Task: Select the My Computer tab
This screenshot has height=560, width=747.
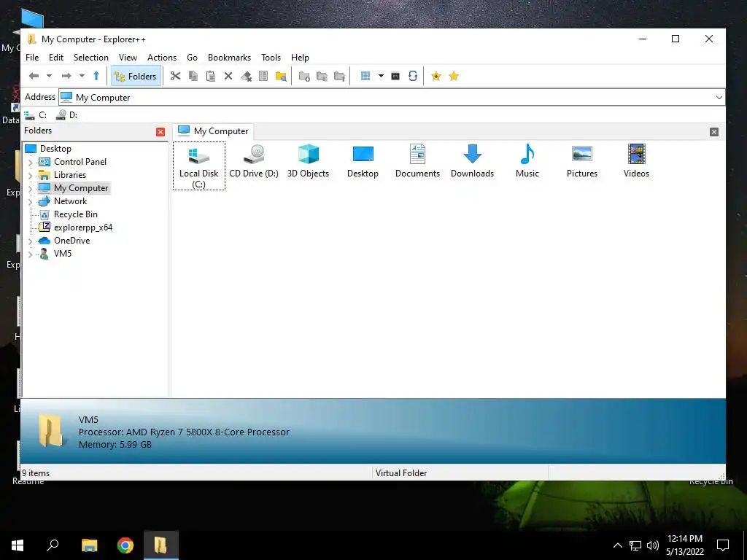Action: coord(214,131)
